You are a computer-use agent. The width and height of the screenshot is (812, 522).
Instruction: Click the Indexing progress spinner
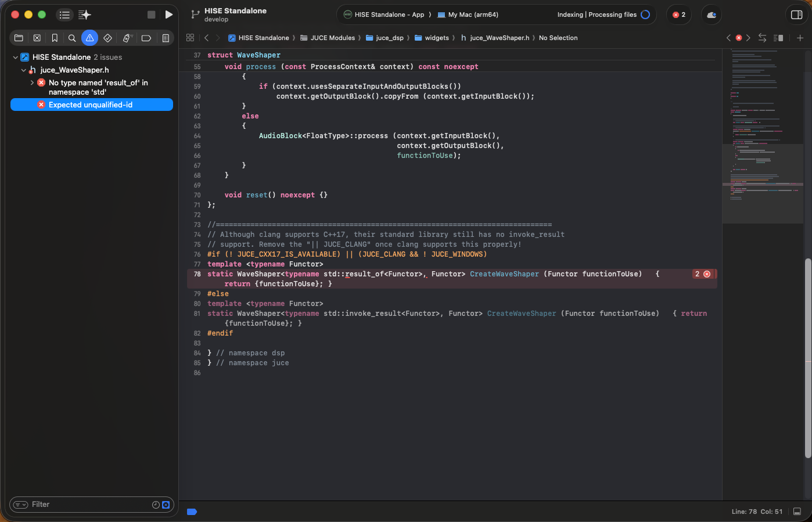tap(645, 15)
